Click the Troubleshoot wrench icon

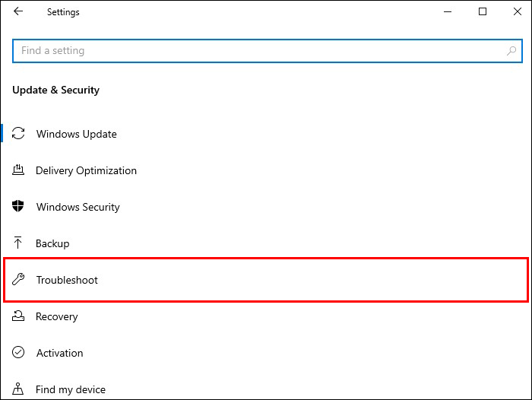[19, 280]
